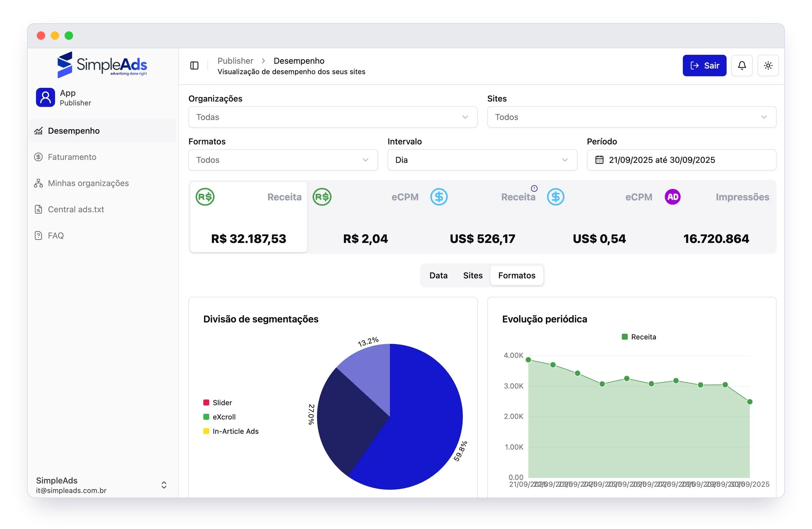Screen dimensions: 812x529
Task: Select the Formatos tab
Action: pyautogui.click(x=517, y=276)
